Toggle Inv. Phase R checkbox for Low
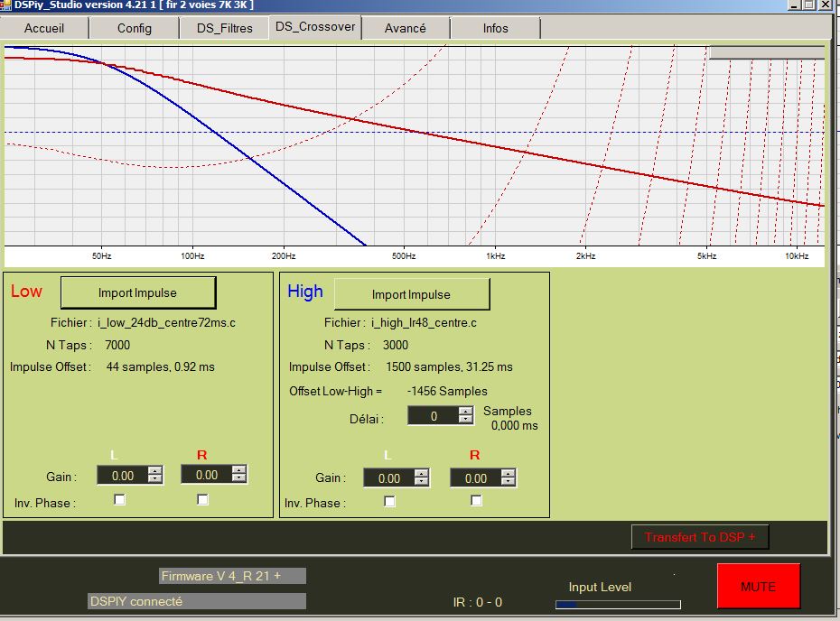The image size is (840, 621). click(x=202, y=499)
